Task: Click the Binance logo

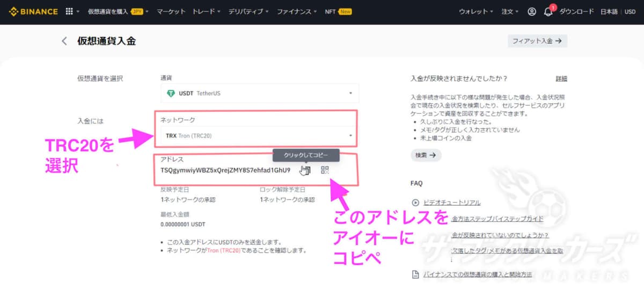Action: click(33, 11)
